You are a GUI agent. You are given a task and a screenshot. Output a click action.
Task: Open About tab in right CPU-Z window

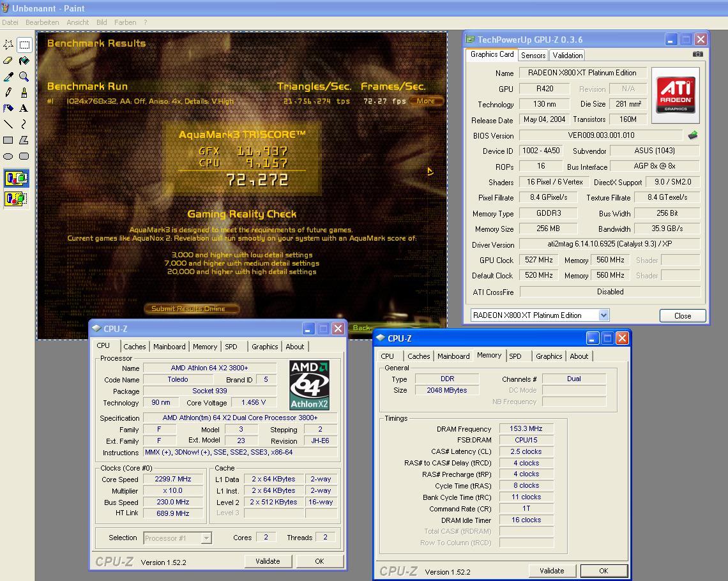pos(579,356)
